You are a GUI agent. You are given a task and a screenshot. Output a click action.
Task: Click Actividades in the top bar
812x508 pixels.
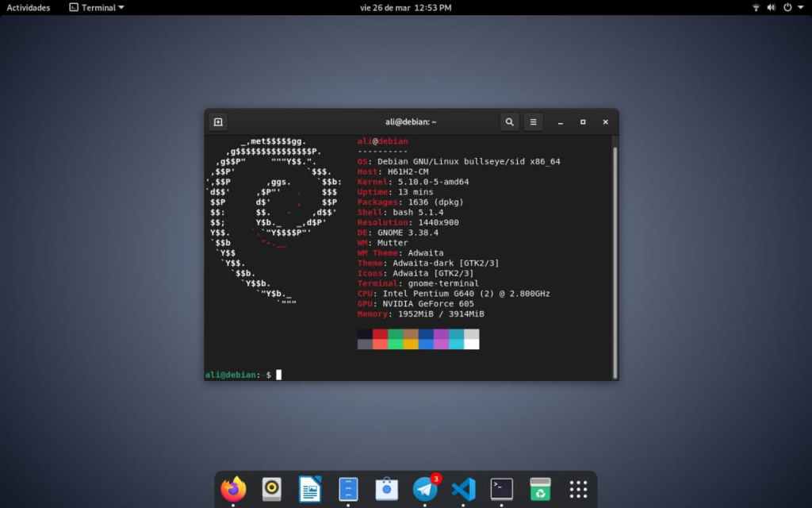click(x=29, y=7)
